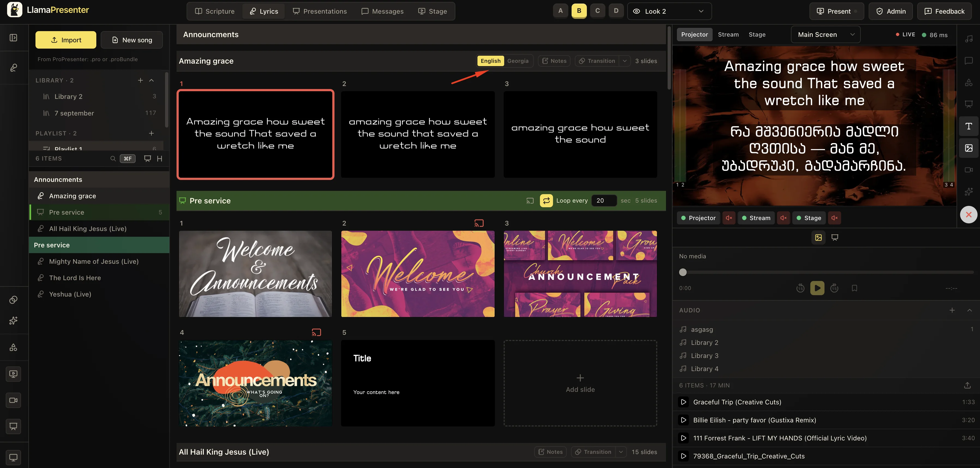Toggle the Stream output on/off
This screenshot has width=980, height=468.
pyautogui.click(x=756, y=218)
